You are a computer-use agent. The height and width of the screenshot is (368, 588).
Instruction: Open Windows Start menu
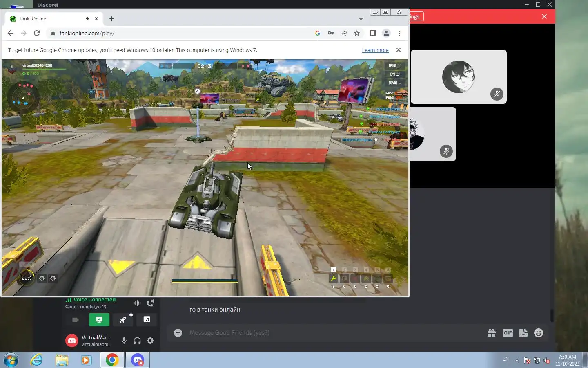[x=11, y=360]
